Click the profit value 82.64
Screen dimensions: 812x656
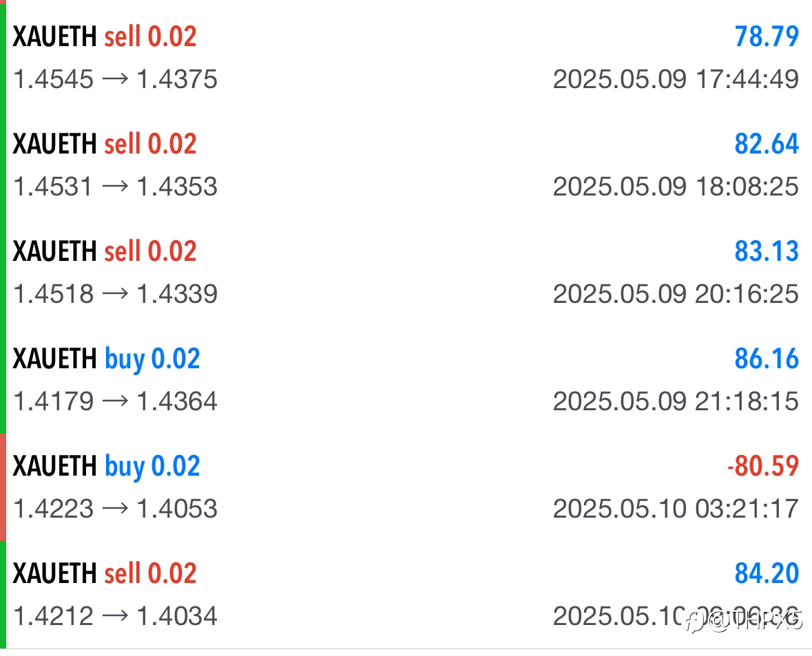[767, 144]
